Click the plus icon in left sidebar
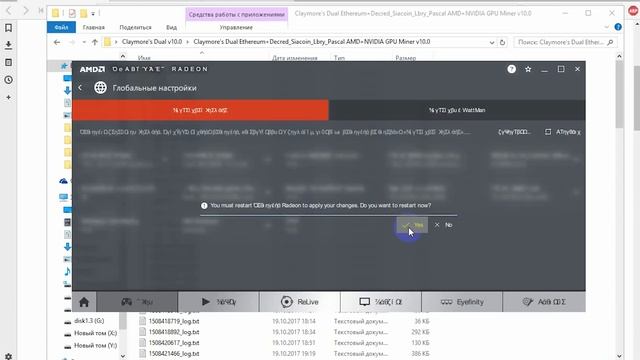Viewport: 640px width, 360px height. [x=8, y=97]
